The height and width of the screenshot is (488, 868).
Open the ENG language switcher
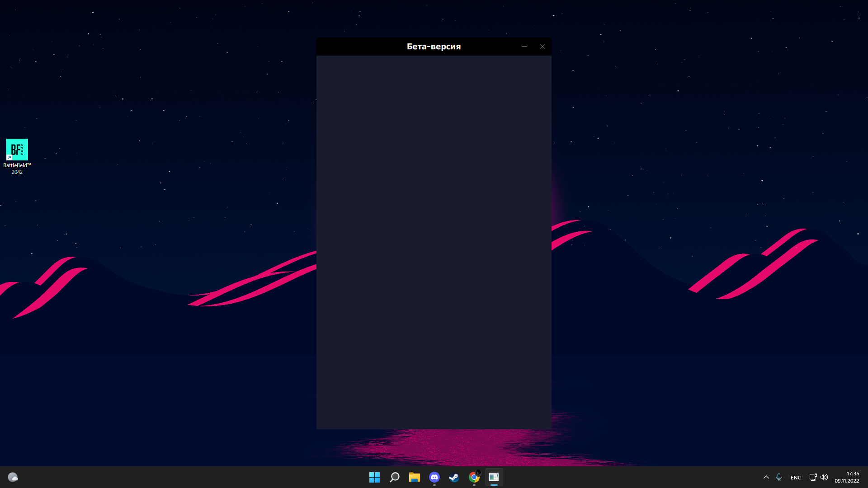(796, 478)
